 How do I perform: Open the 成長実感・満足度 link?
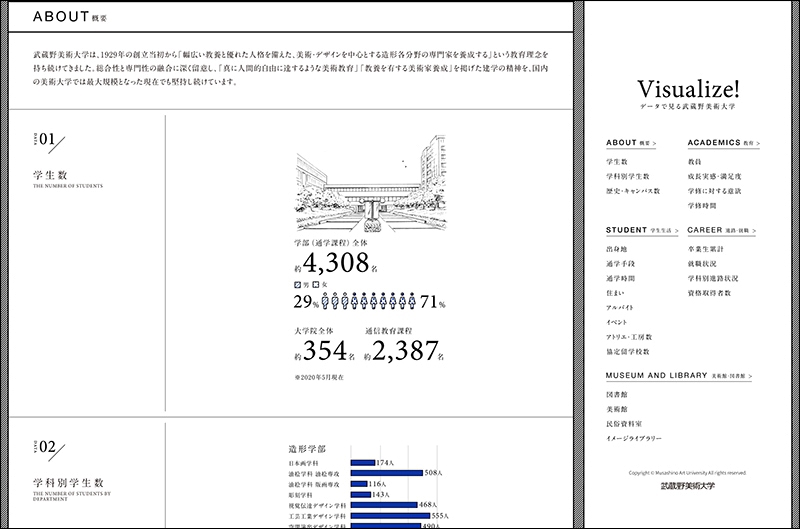point(714,177)
